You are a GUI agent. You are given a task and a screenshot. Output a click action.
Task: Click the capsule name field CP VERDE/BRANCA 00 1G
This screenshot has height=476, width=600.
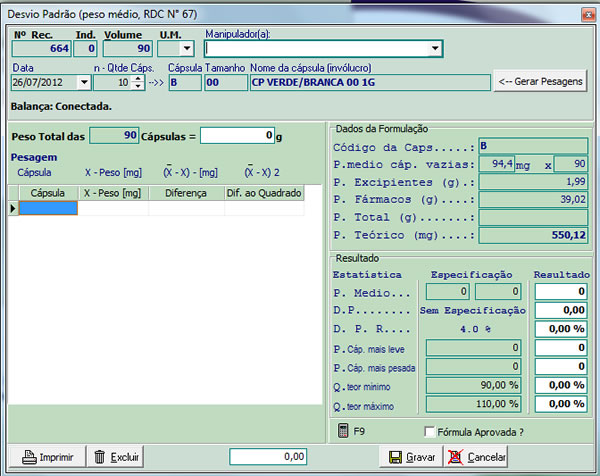coord(370,82)
